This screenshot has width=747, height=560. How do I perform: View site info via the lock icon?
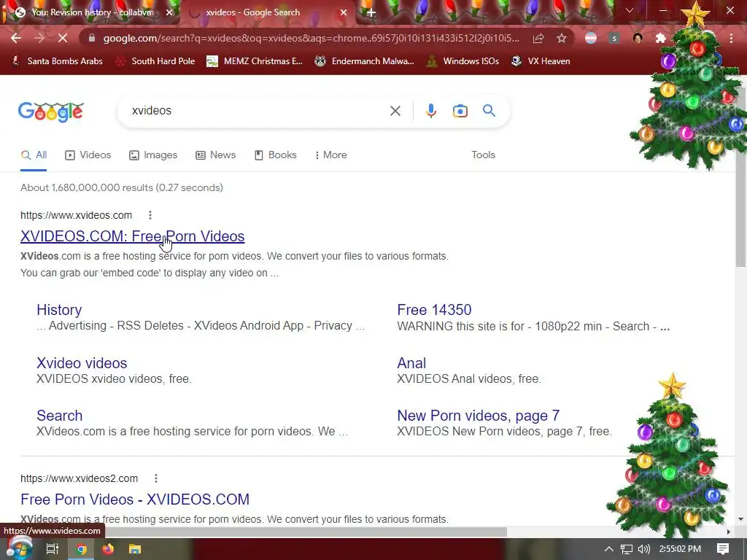(92, 38)
